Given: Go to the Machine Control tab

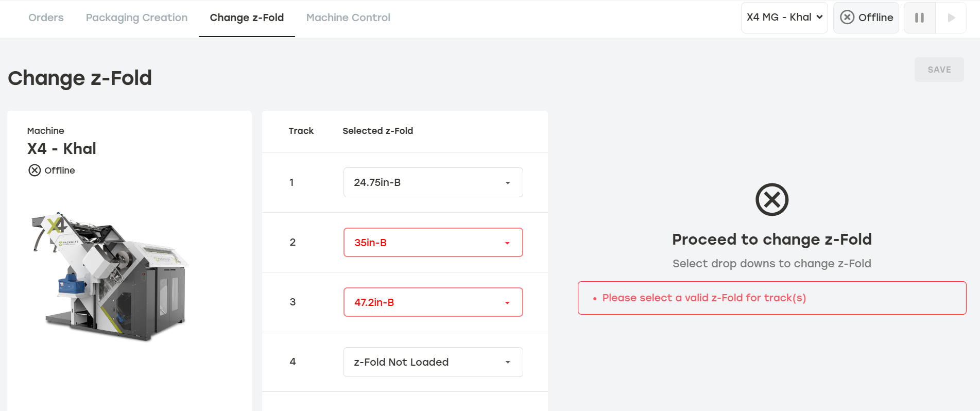Looking at the screenshot, I should point(348,18).
